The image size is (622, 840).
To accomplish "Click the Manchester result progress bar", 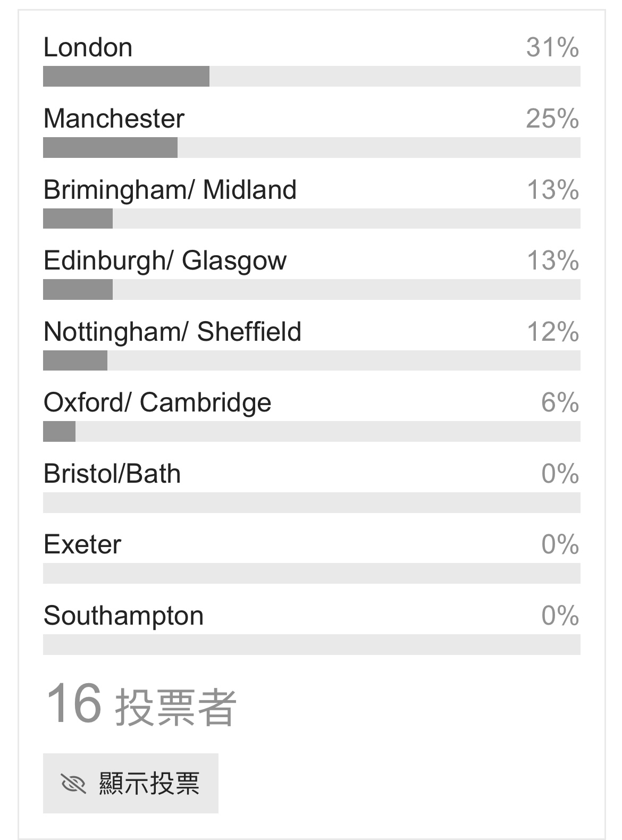I will point(312,147).
